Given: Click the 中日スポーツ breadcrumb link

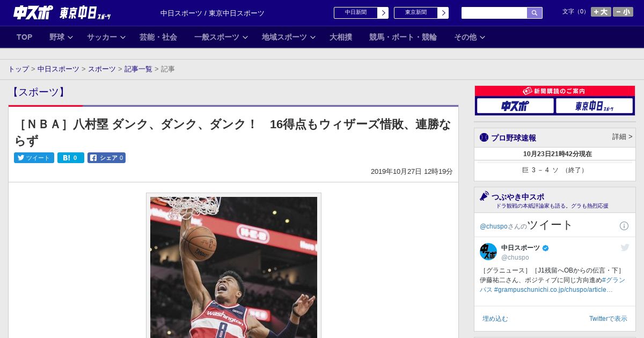Looking at the screenshot, I should 58,69.
